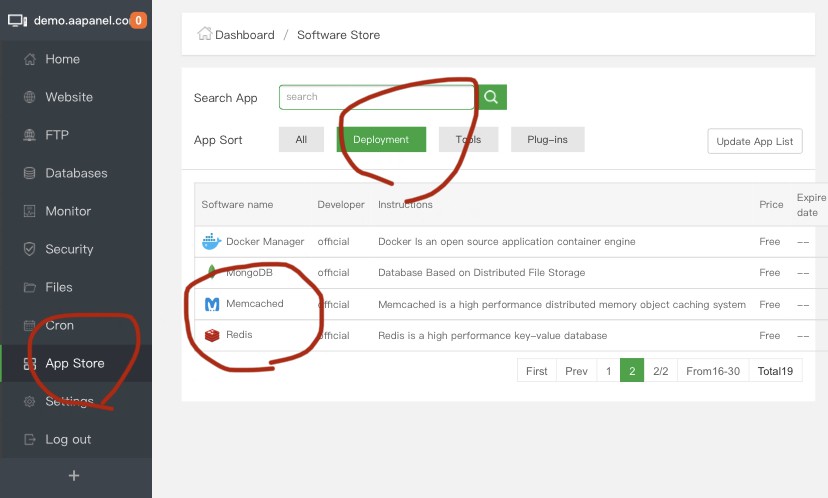The image size is (828, 498).
Task: Click the Docker Manager software name
Action: (x=265, y=241)
